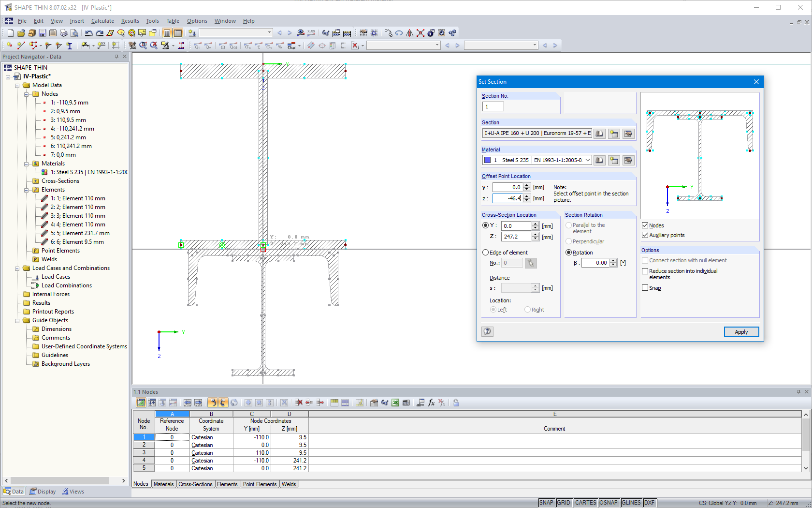Screen dimensions: 812x508
Task: Click the fx formula icon in table toolbar
Action: click(431, 403)
